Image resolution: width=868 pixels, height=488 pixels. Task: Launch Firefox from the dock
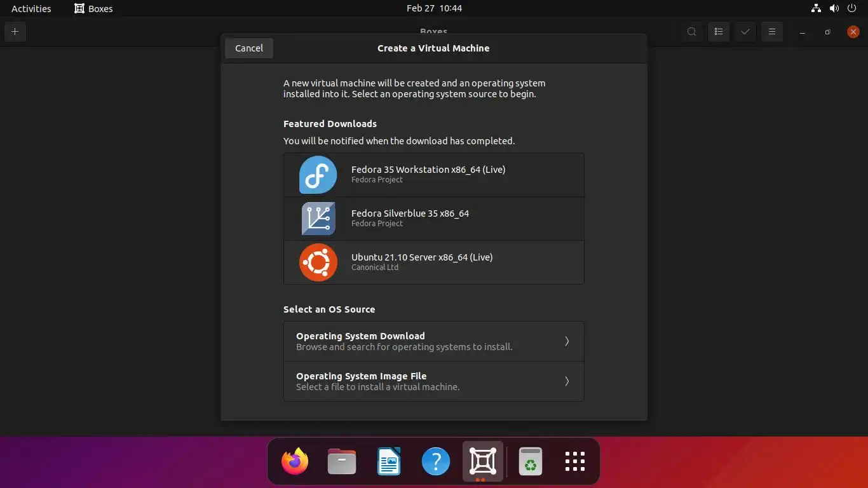click(x=295, y=461)
